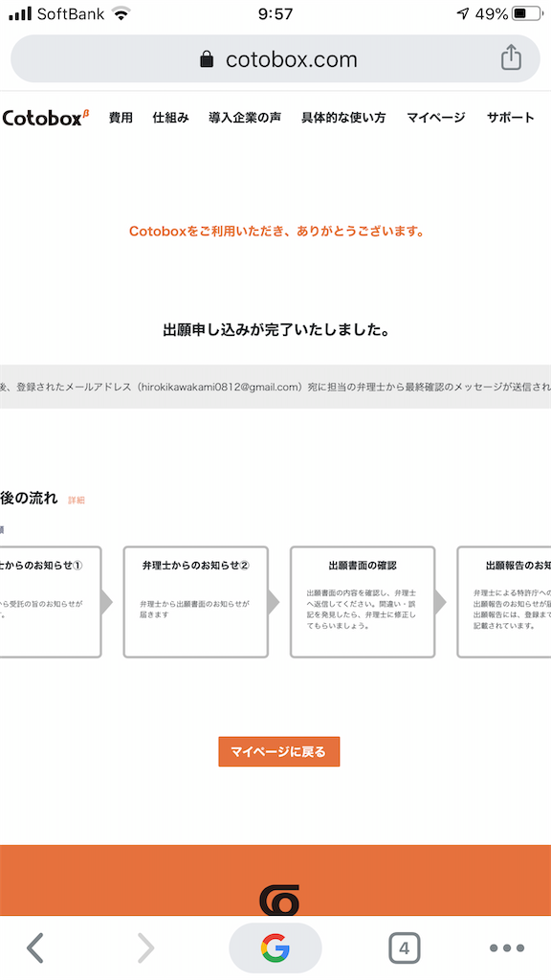Viewport: 551px width, 980px height.
Task: Select the 弁理士からのお知らせ② step card
Action: click(195, 602)
